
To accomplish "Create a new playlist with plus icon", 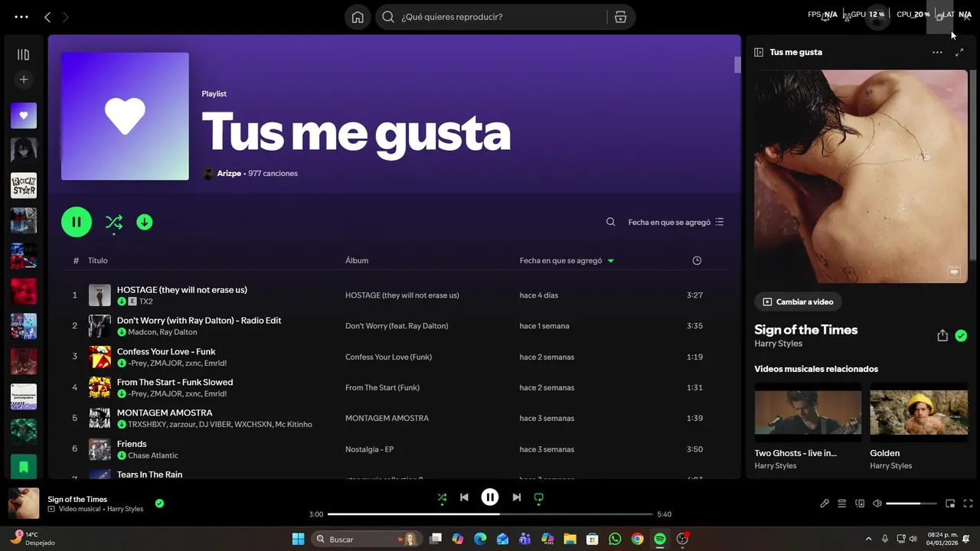I will pyautogui.click(x=24, y=80).
